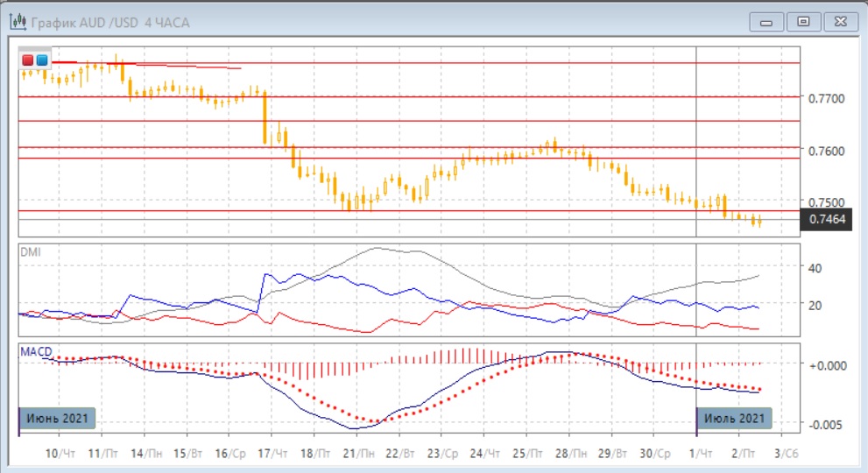This screenshot has width=868, height=473.
Task: Click the 28/Пн date label
Action: tap(571, 454)
